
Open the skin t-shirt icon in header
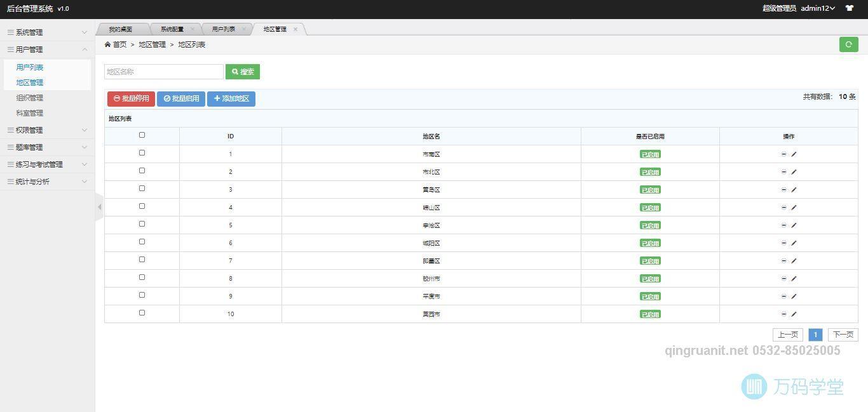(x=850, y=8)
